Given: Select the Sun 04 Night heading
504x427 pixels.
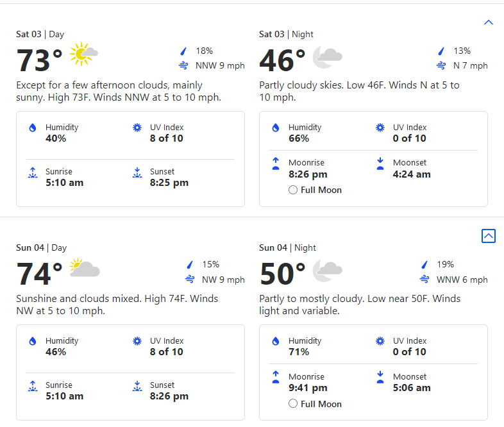Looking at the screenshot, I should 287,247.
